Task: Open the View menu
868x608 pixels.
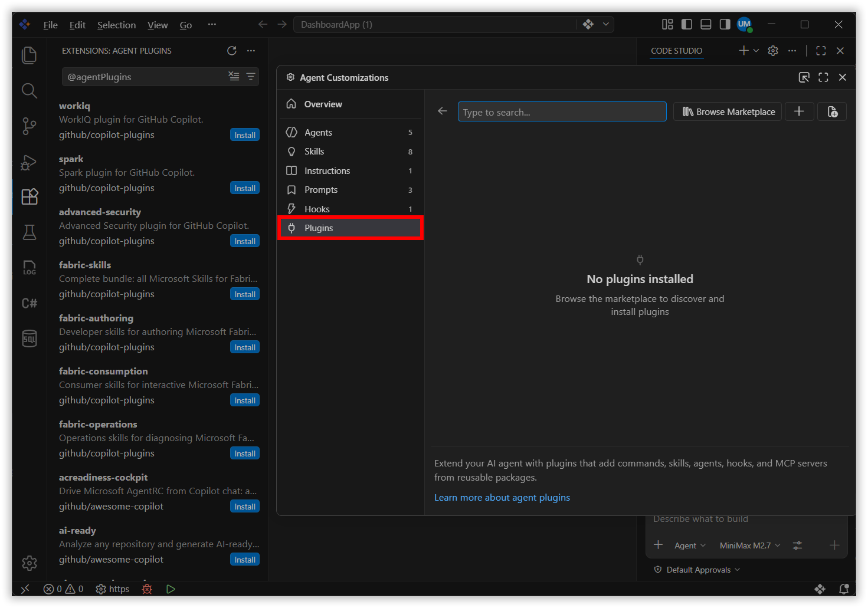Action: 158,25
